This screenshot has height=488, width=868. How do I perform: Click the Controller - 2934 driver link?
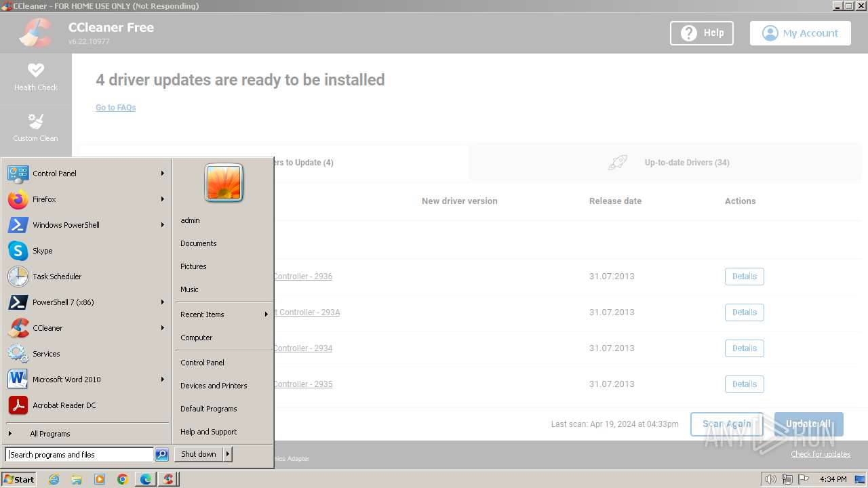coord(303,348)
